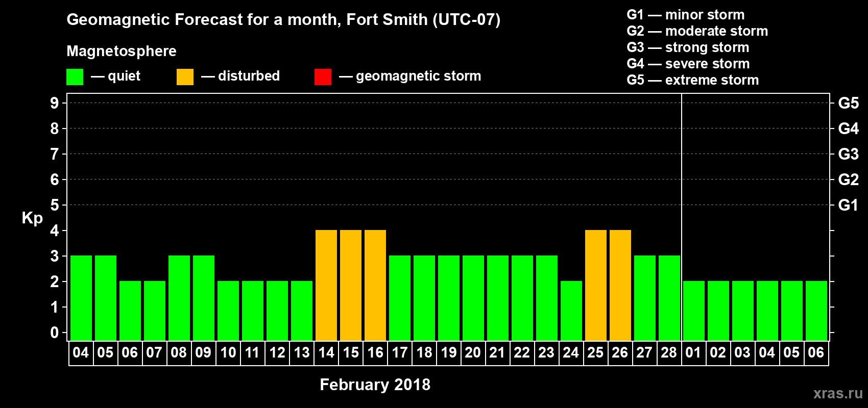Image resolution: width=868 pixels, height=408 pixels.
Task: Click the Kp value 0 on left axis
Action: tap(55, 333)
